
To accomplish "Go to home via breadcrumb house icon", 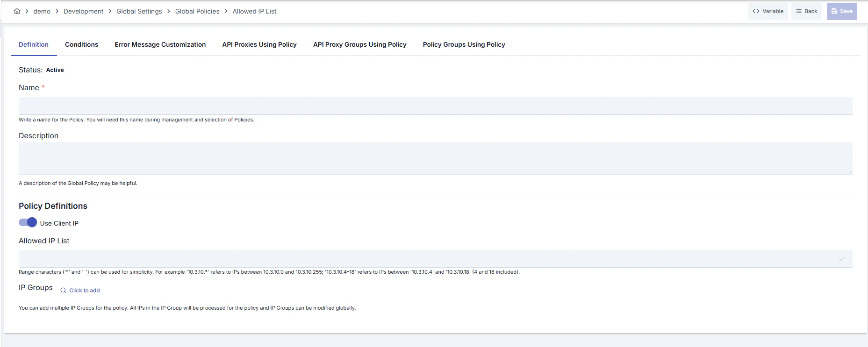I will 17,11.
